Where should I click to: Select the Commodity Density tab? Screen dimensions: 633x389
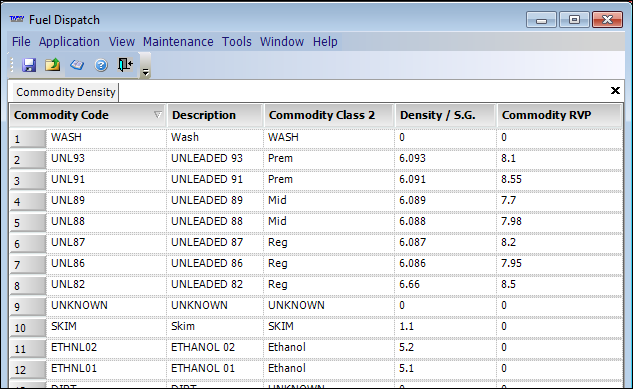65,92
